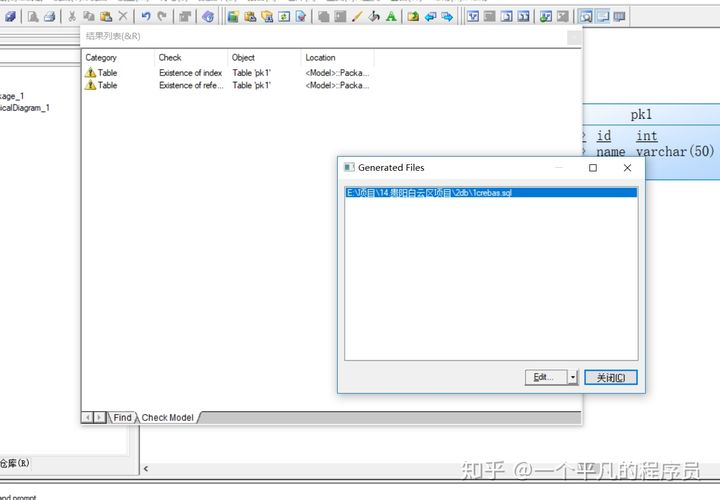The image size is (720, 500).
Task: Click the int datatype in table pk1
Action: point(647,136)
